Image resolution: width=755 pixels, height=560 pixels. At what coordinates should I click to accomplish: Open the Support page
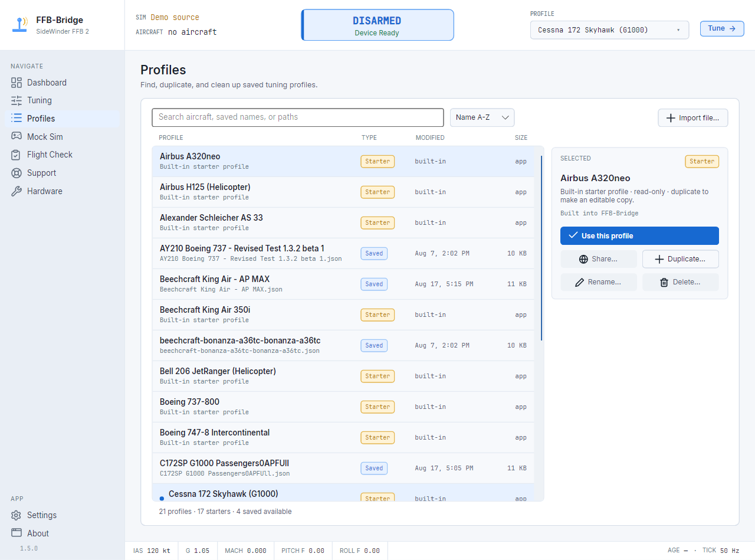62,173
